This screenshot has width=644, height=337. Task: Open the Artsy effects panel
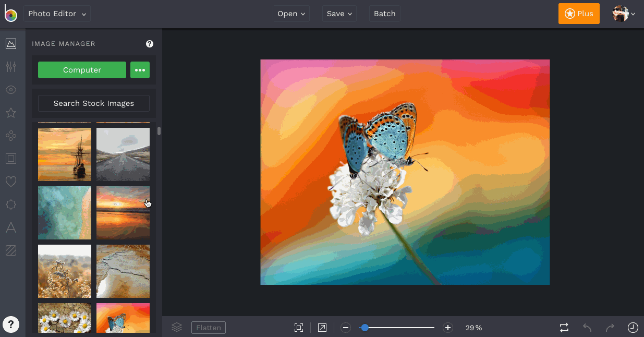pyautogui.click(x=11, y=136)
